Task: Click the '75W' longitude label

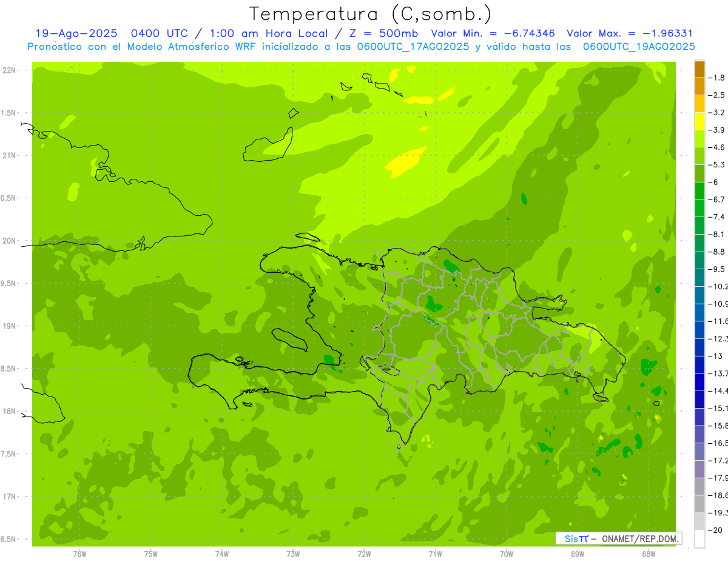Action: (x=150, y=554)
